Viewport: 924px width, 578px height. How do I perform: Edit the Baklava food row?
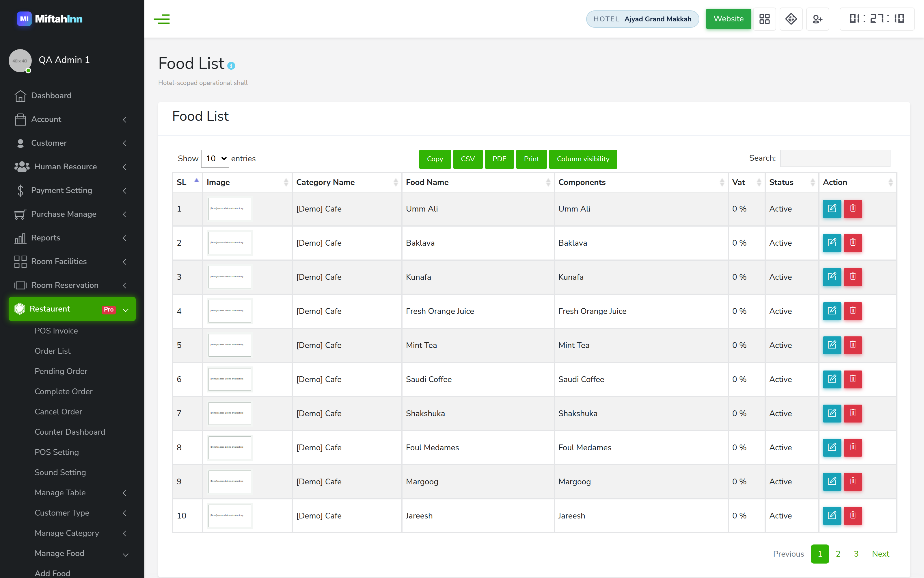point(832,243)
